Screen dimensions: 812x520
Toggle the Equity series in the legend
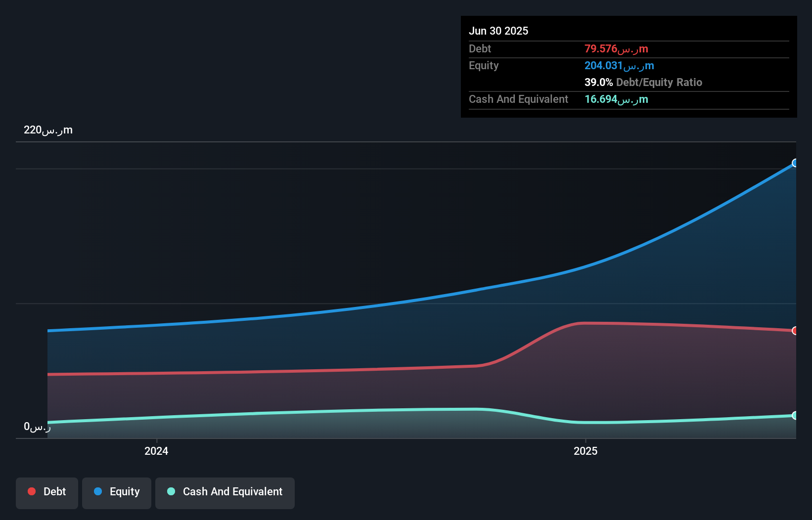117,493
